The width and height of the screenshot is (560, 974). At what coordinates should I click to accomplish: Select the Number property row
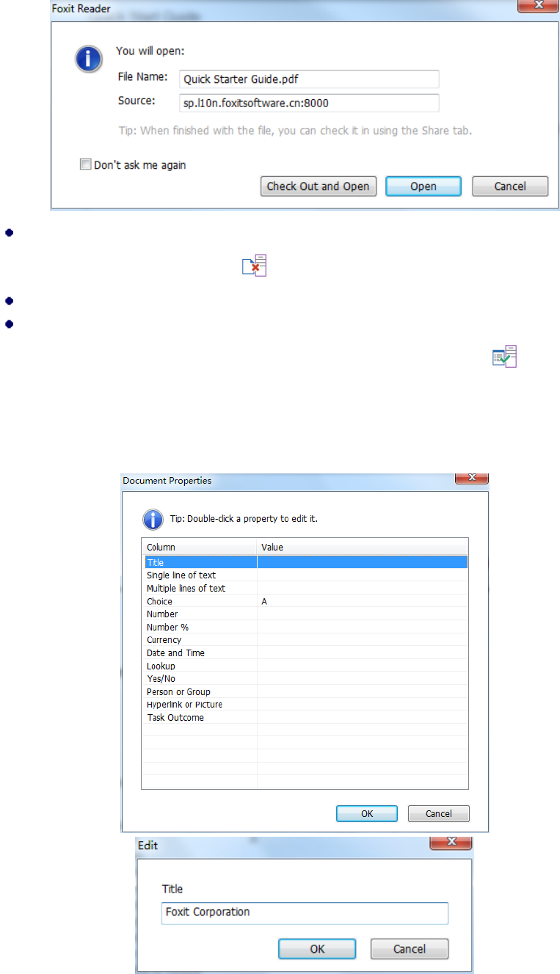(x=305, y=614)
